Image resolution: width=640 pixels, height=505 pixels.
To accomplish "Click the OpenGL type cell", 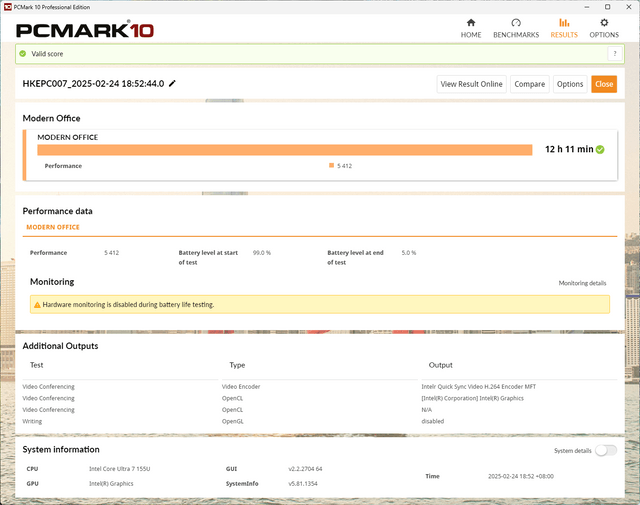I will pos(232,421).
